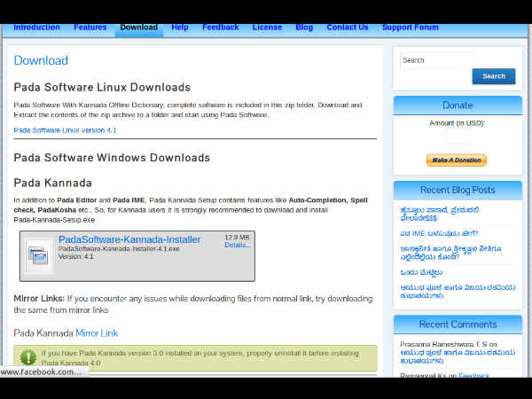Click the donation amount input box
The height and width of the screenshot is (399, 532).
point(457,137)
